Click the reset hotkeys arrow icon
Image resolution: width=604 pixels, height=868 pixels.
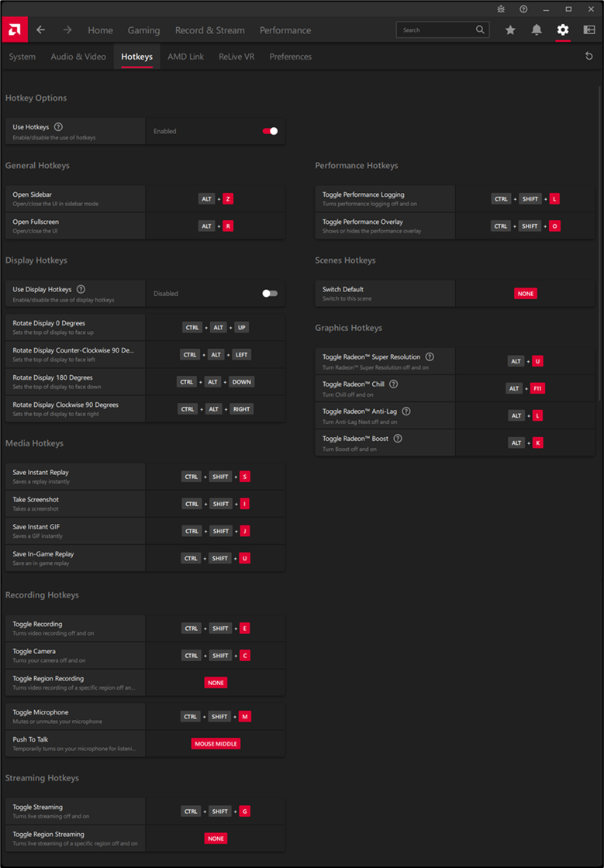coord(589,56)
